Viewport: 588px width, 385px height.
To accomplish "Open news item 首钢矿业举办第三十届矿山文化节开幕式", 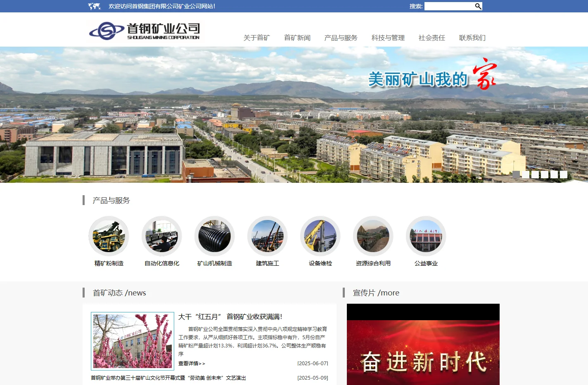I will 168,378.
